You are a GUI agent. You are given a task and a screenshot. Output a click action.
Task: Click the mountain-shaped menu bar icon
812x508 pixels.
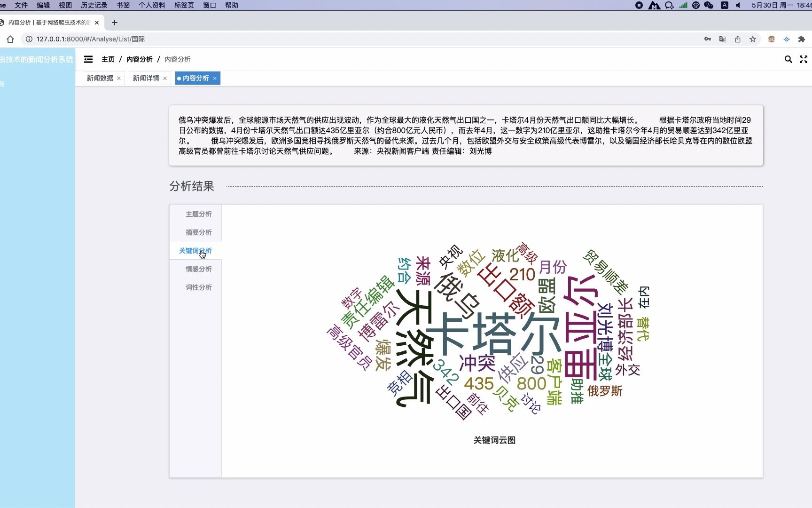coord(654,5)
